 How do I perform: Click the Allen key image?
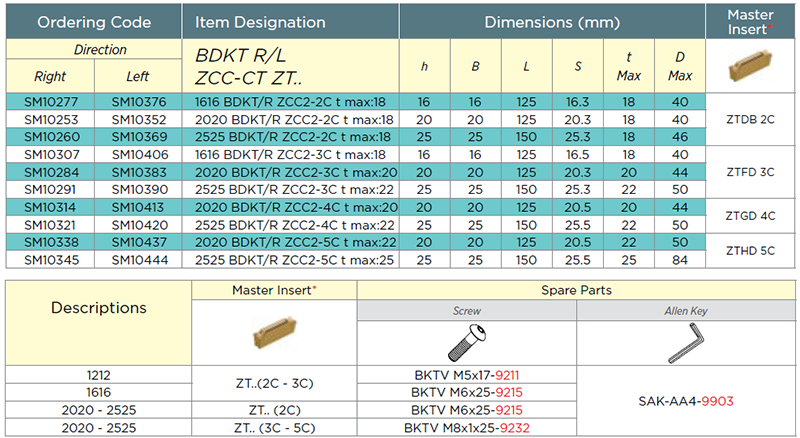pos(686,344)
